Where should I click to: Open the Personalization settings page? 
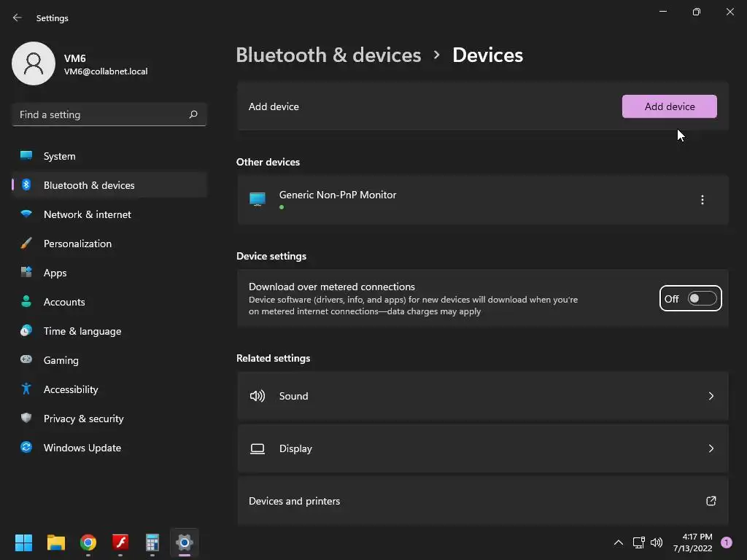click(x=77, y=244)
